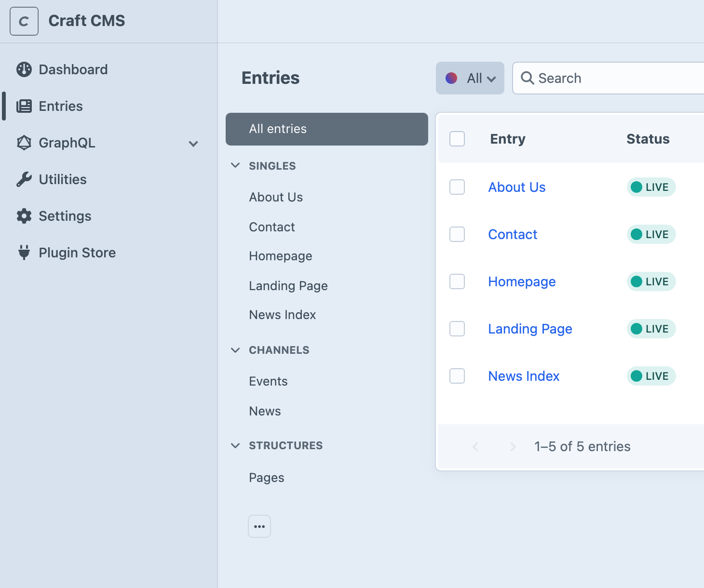The width and height of the screenshot is (704, 588).
Task: Click the next page arrow
Action: (x=513, y=447)
